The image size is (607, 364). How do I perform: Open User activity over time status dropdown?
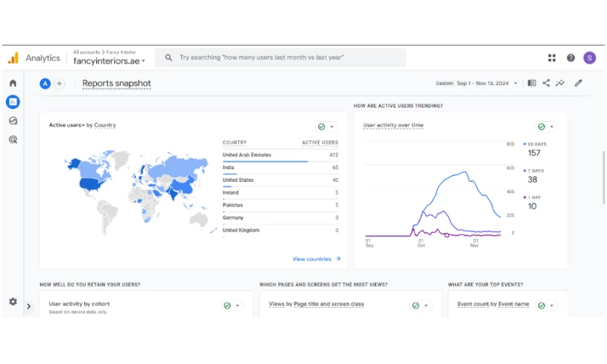tap(546, 127)
